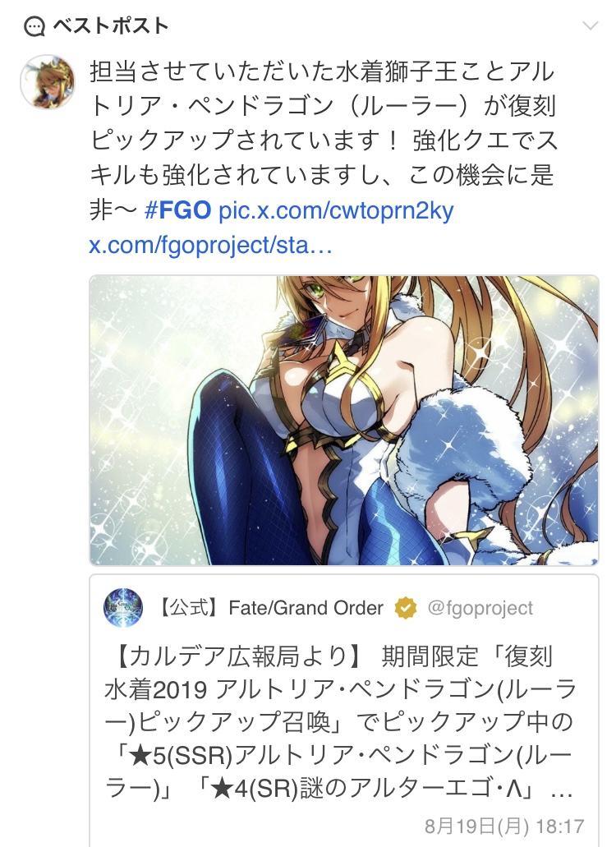This screenshot has height=847, width=616.
Task: Open the author's profile avatar
Action: (x=48, y=82)
